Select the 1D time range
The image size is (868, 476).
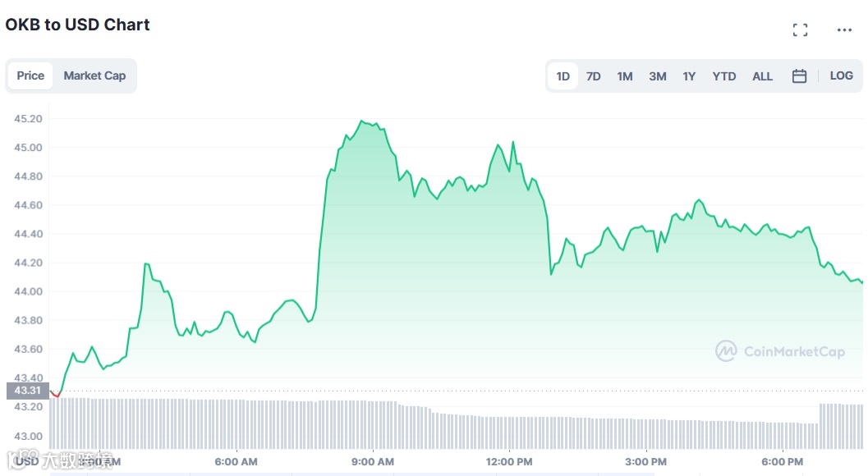pos(563,76)
